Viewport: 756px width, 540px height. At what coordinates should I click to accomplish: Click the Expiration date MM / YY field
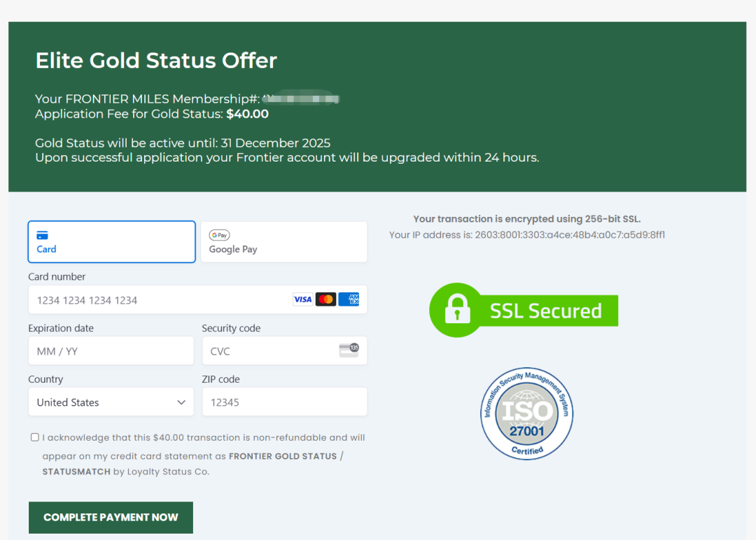(111, 351)
